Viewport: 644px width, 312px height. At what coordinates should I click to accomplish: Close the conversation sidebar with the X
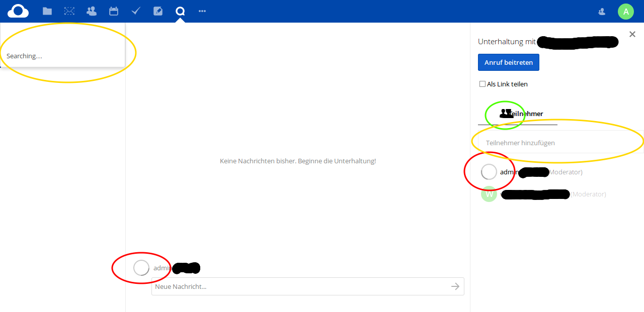632,34
